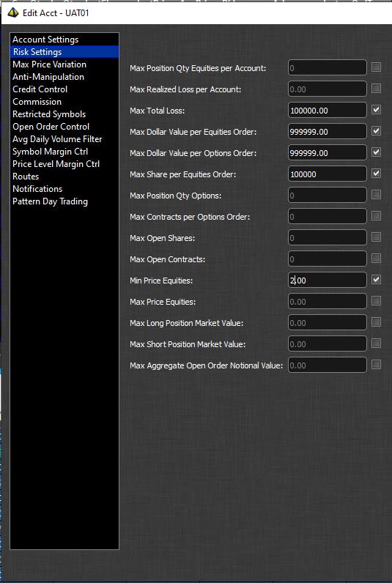Click Max Share per Equities Order field
Screen dimensions: 392x583
click(328, 174)
